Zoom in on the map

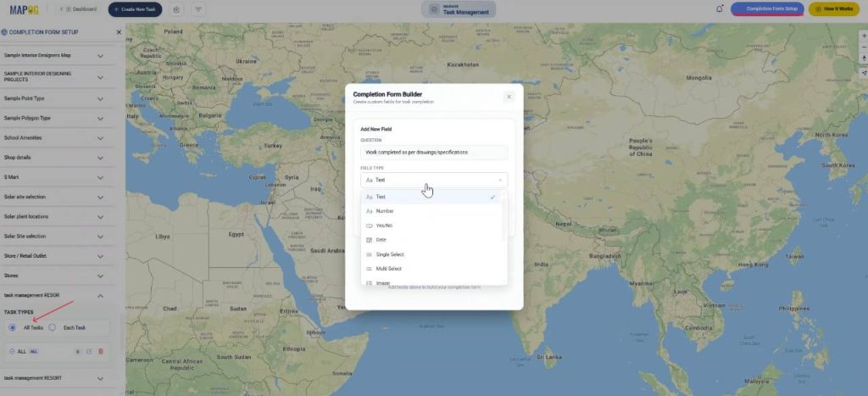pyautogui.click(x=864, y=36)
